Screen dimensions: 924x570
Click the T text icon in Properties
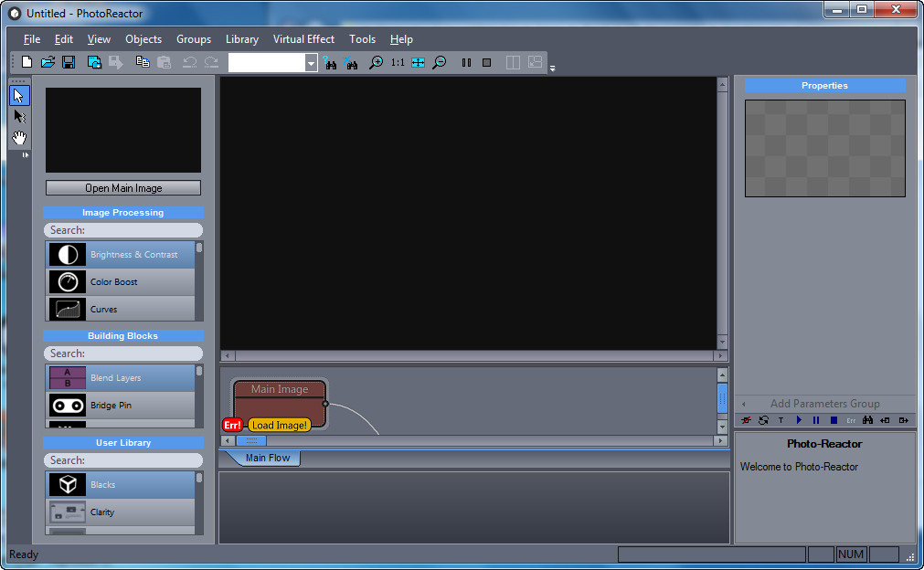coord(781,420)
